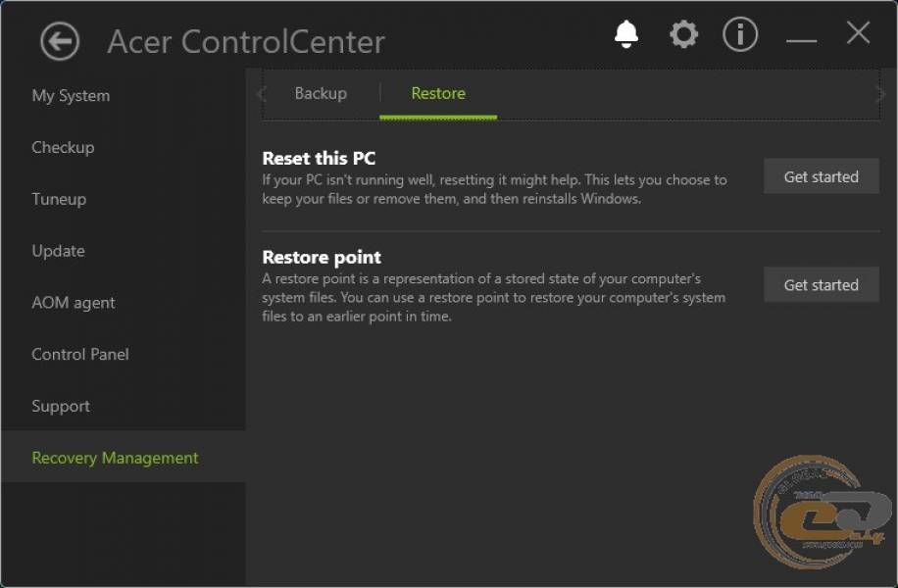Click Get started for Reset this PC
898x588 pixels.
822,176
